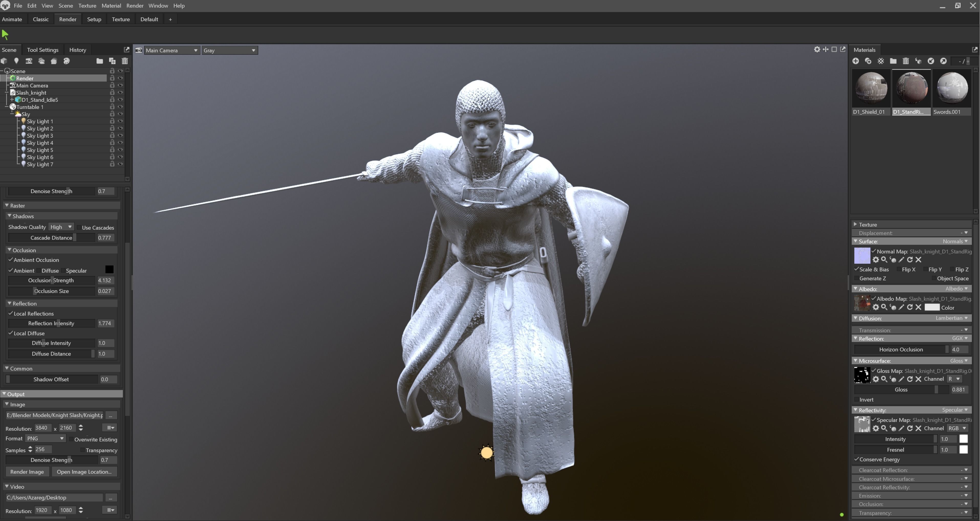Toggle Local Reflections checkbox
Image resolution: width=980 pixels, height=521 pixels.
click(x=11, y=313)
